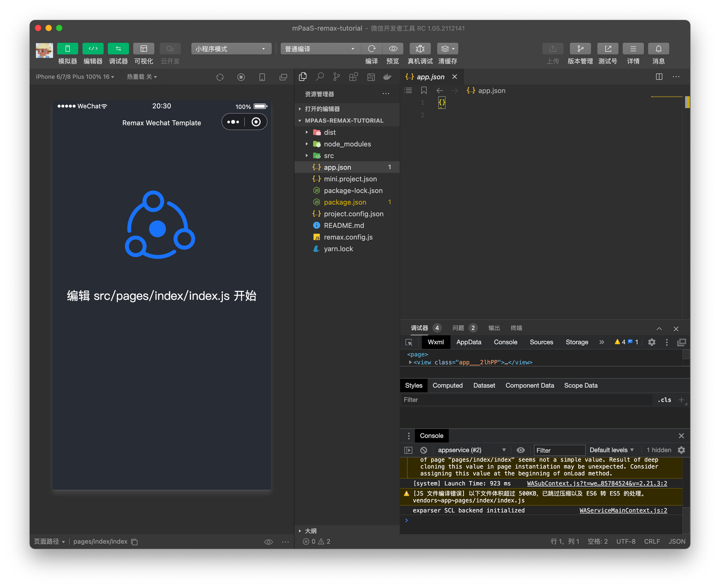Toggle the debugger panel button

tap(118, 49)
